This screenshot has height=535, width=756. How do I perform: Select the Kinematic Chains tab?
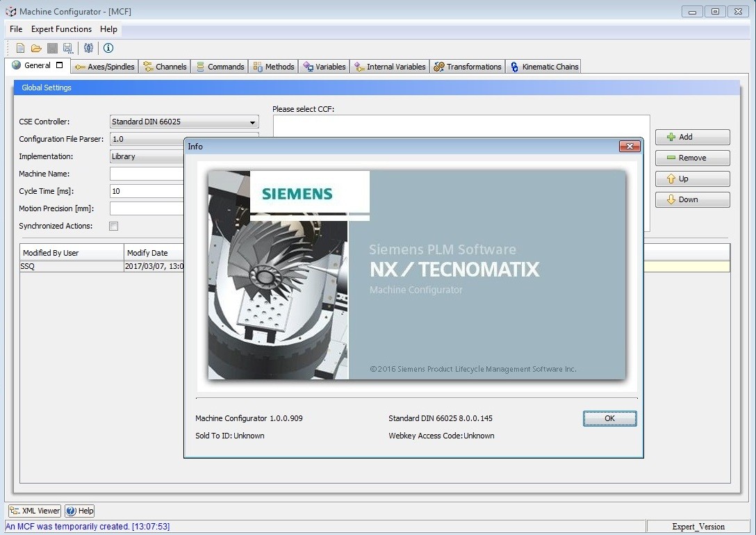tap(544, 67)
